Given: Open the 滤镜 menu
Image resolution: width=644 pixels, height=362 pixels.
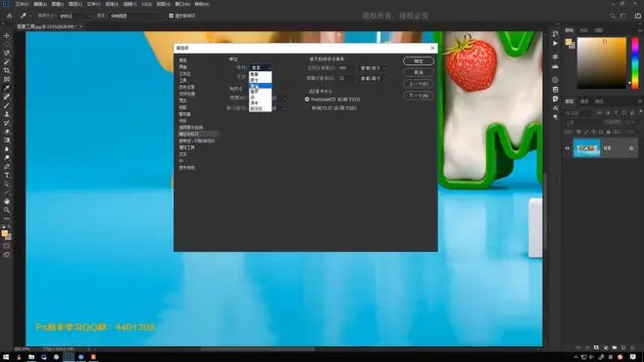Looking at the screenshot, I should 130,4.
